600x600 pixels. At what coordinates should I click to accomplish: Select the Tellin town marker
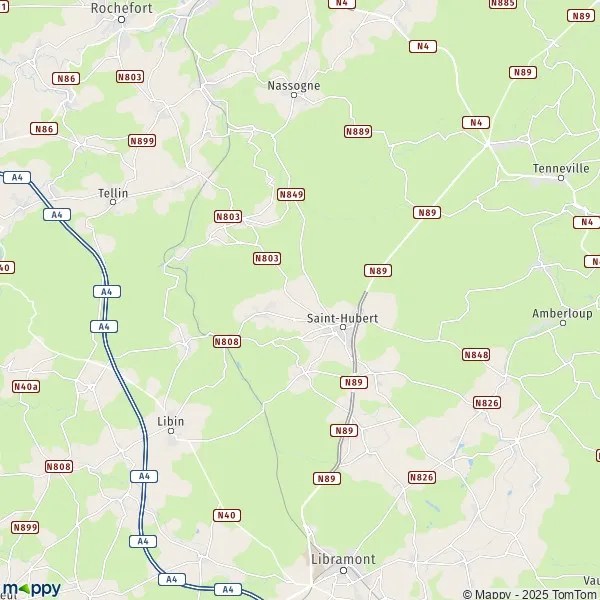coord(113,202)
